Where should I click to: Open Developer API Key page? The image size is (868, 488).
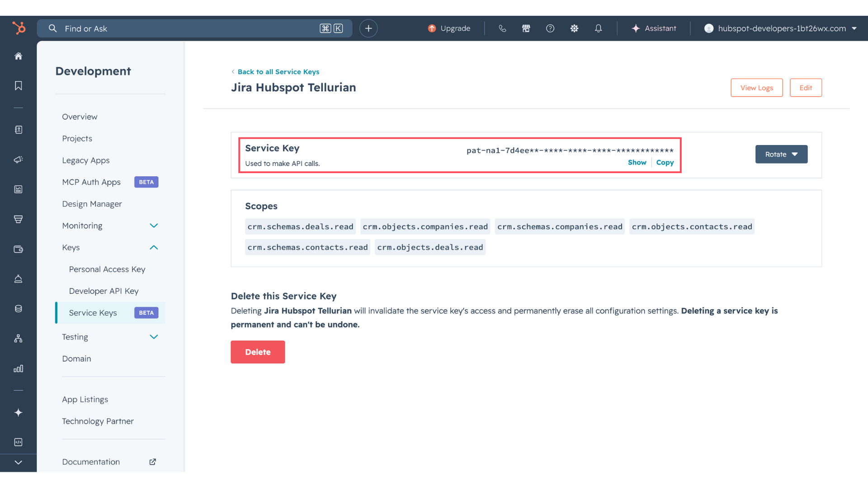point(104,291)
